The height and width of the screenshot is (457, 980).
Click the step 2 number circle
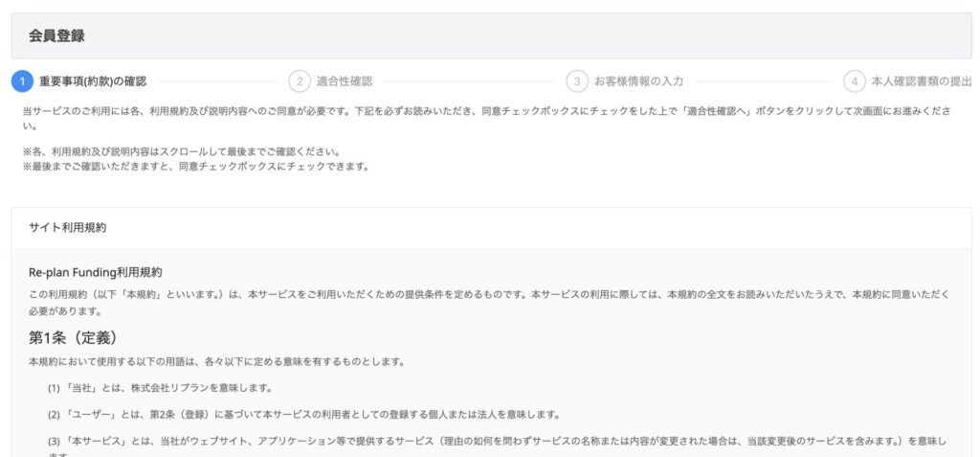click(x=300, y=81)
